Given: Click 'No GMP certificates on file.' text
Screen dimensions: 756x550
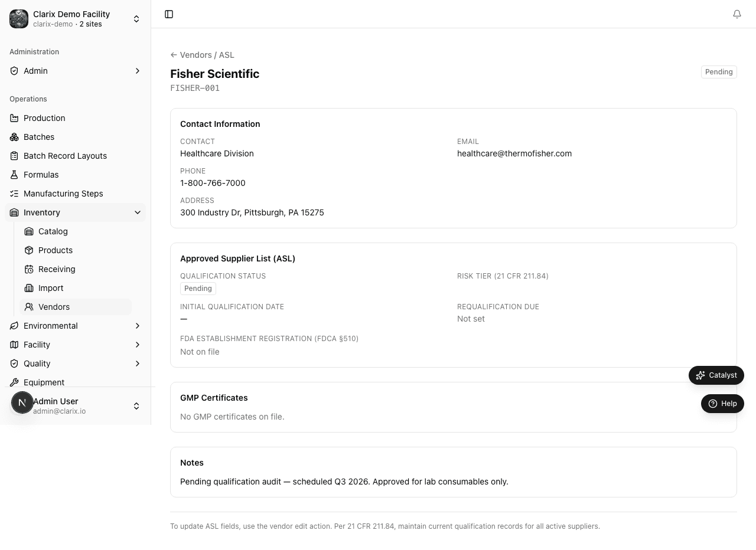Looking at the screenshot, I should tap(232, 417).
